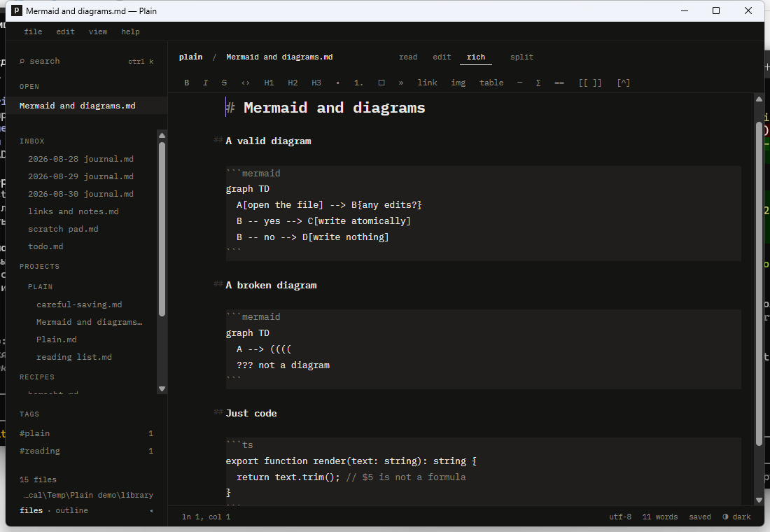This screenshot has width=770, height=532.
Task: Switch to read mode tab
Action: point(408,57)
